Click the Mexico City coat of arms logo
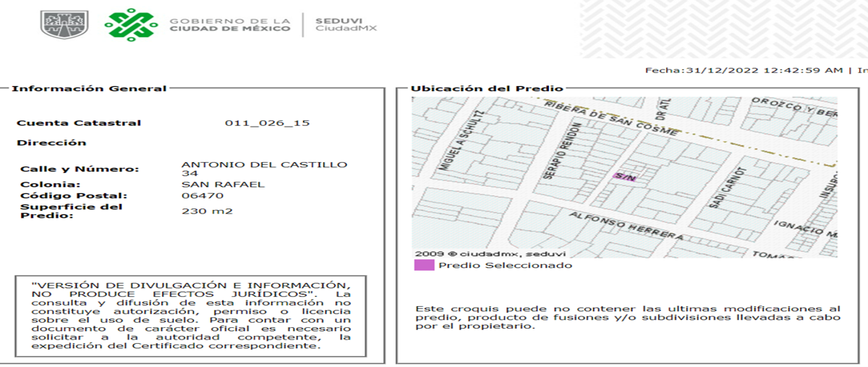Viewport: 868px width, 367px height. point(64,25)
